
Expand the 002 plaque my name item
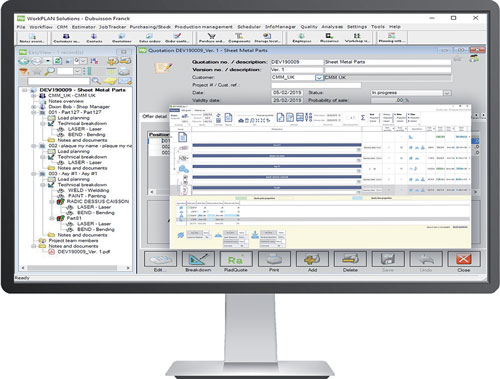[x=34, y=146]
